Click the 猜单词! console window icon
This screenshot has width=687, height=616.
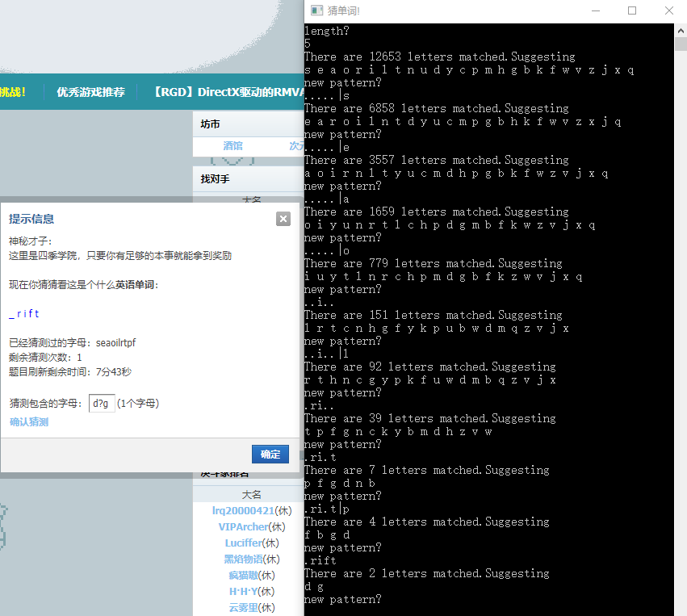pyautogui.click(x=316, y=10)
